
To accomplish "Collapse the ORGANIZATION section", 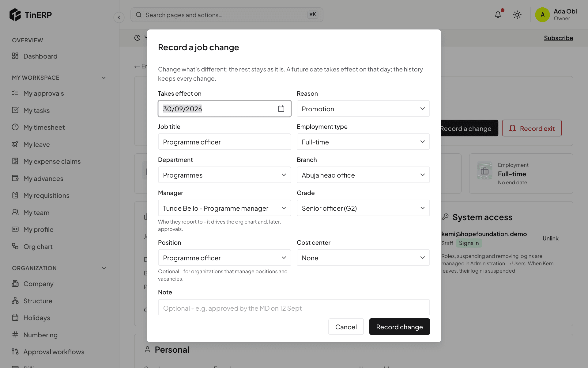I will click(104, 268).
